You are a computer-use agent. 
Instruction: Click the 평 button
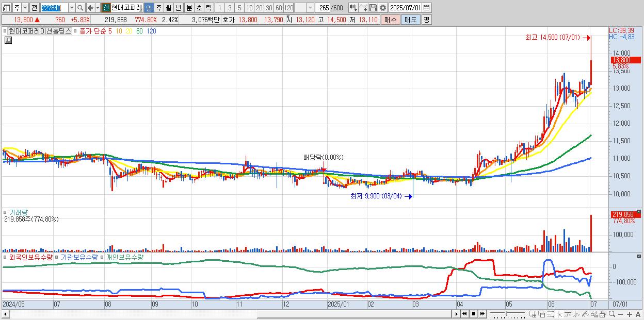coord(427,20)
